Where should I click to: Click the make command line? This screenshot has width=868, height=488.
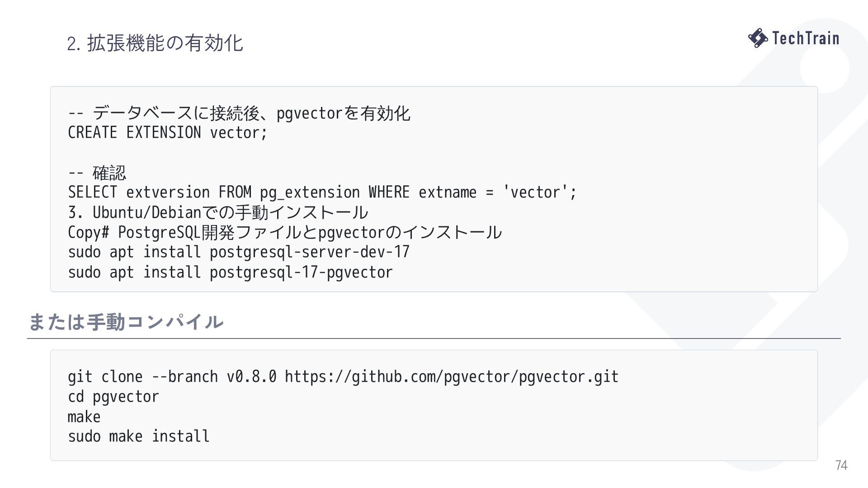(84, 417)
